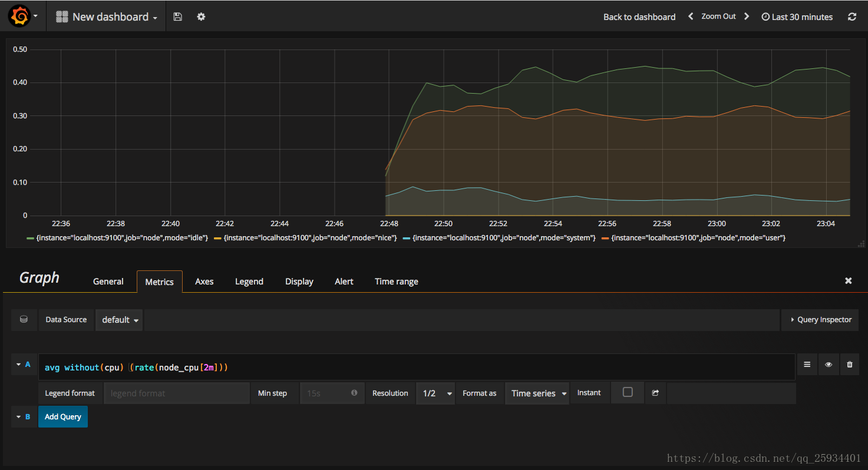The width and height of the screenshot is (868, 470).
Task: Click the Min step info icon
Action: point(354,393)
